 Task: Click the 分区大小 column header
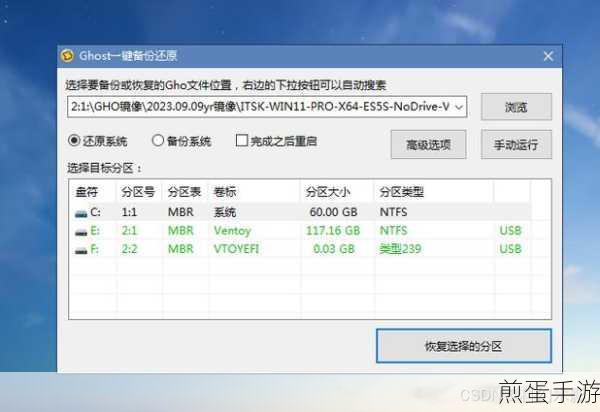(336, 192)
